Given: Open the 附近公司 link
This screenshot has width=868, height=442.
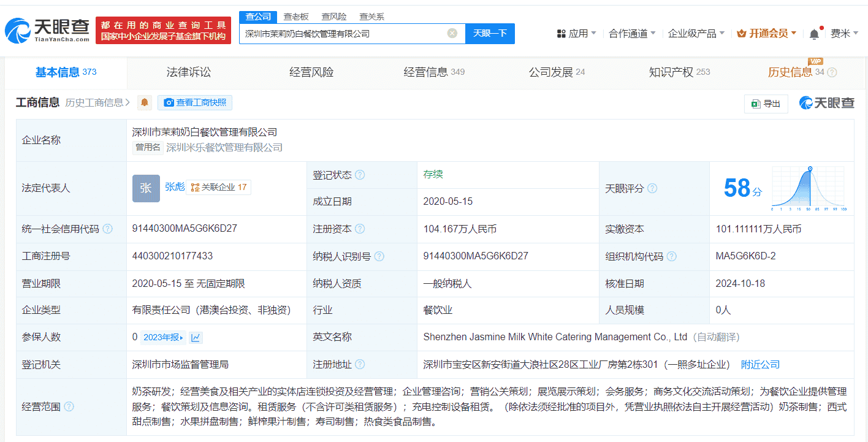Looking at the screenshot, I should click(760, 364).
